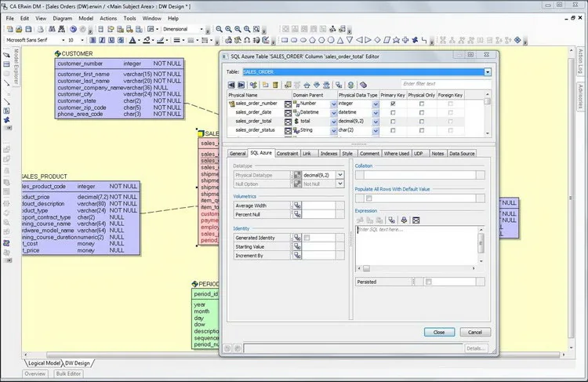The width and height of the screenshot is (588, 382).
Task: Click the Save diskette icon
Action: [28, 29]
